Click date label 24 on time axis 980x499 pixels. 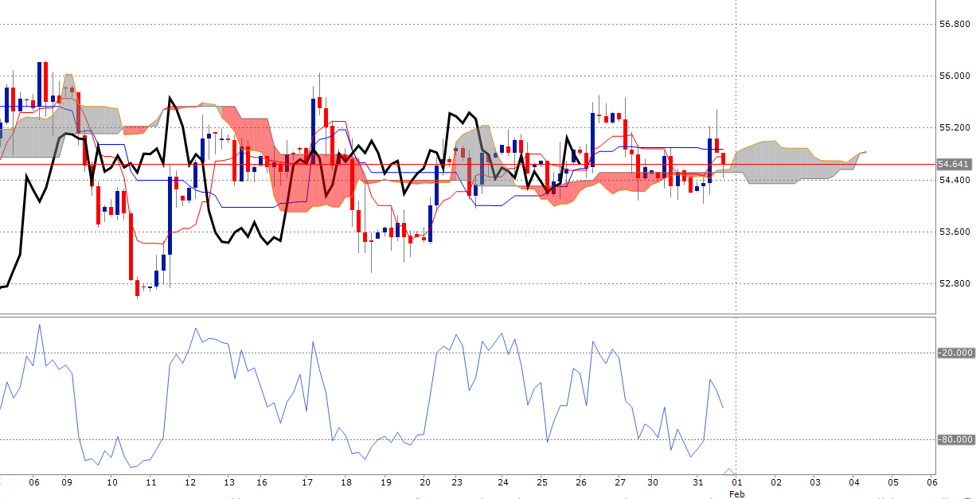pos(503,482)
